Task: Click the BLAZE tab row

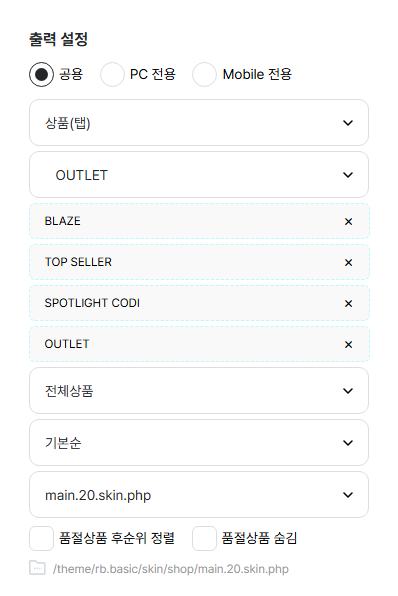Action: coord(199,221)
